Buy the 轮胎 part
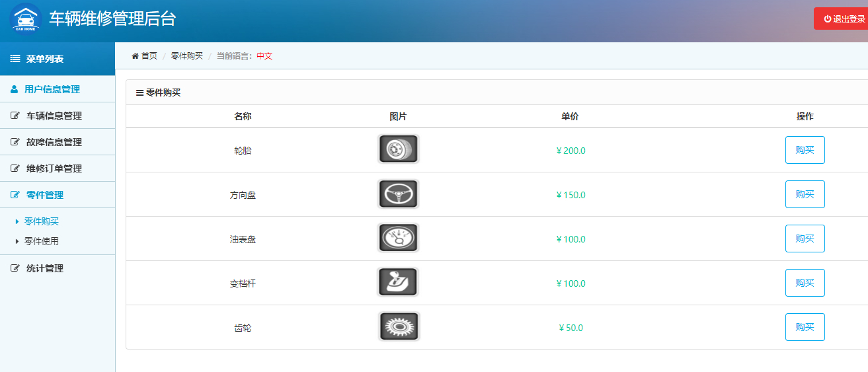The height and width of the screenshot is (372, 868). (x=805, y=150)
